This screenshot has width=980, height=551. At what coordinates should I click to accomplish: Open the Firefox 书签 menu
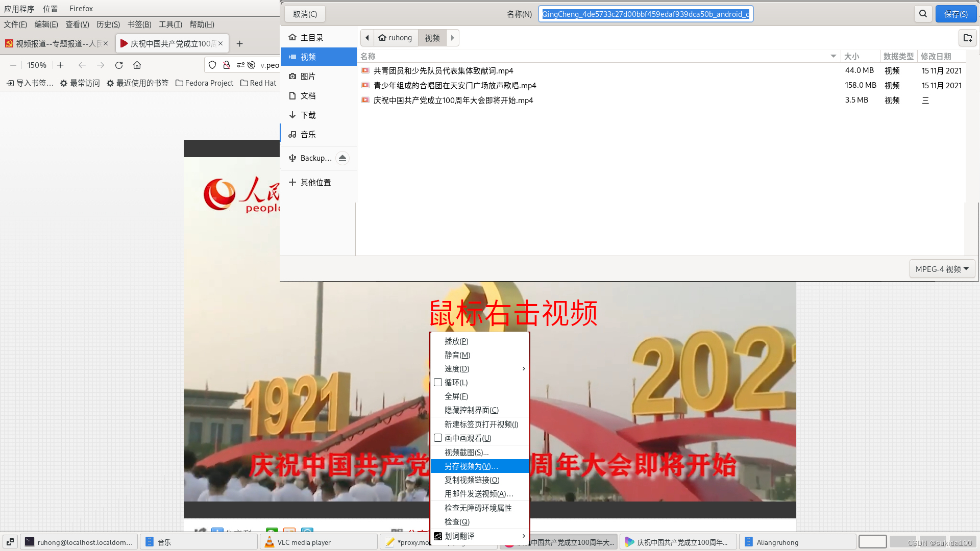pos(139,24)
